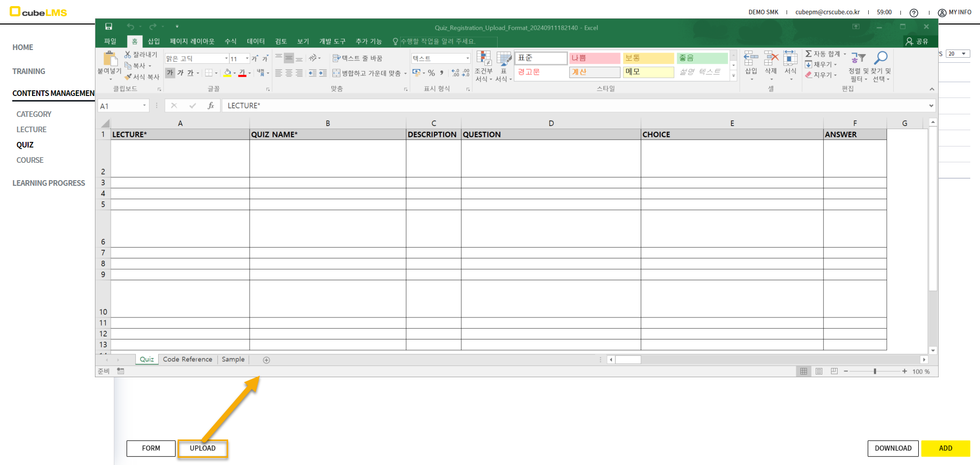Click the UPLOAD button

pyautogui.click(x=203, y=448)
